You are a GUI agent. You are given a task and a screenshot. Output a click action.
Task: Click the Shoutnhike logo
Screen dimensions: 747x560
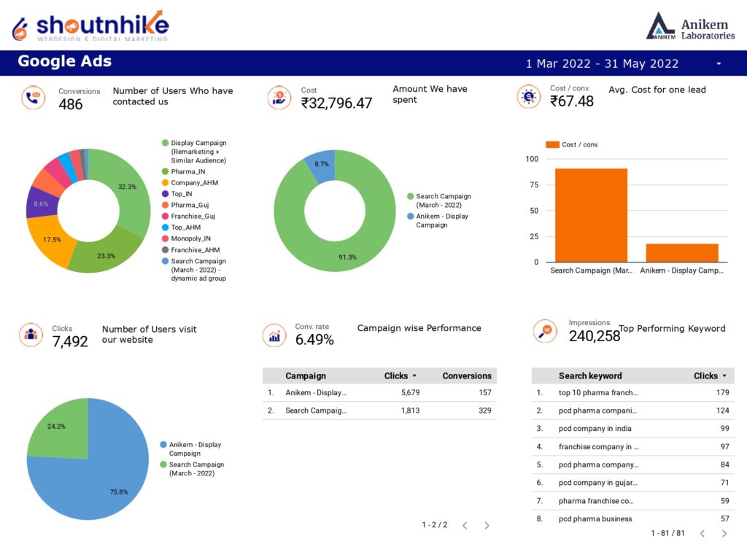click(90, 26)
